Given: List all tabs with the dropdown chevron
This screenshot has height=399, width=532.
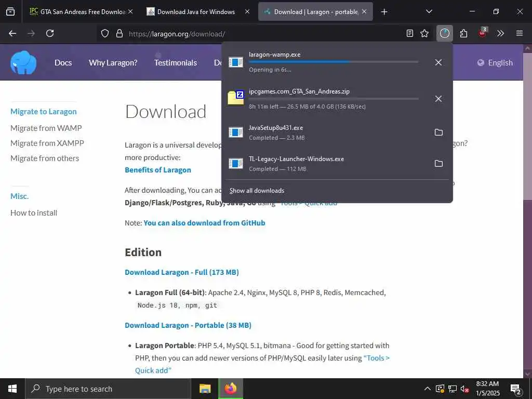Looking at the screenshot, I should [429, 12].
